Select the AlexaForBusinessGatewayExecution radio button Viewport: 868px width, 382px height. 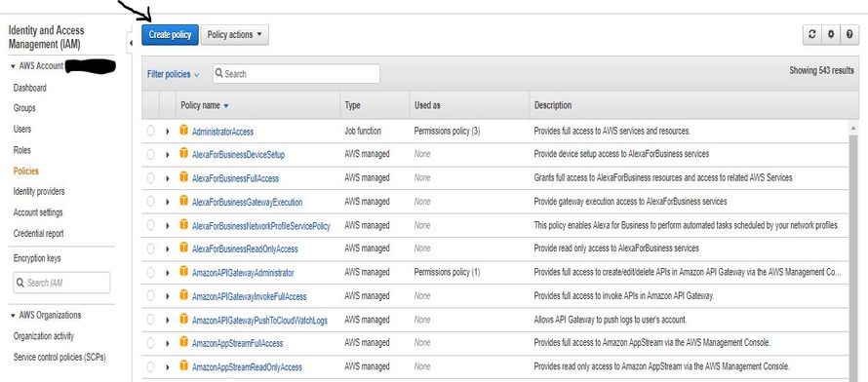[x=150, y=202]
